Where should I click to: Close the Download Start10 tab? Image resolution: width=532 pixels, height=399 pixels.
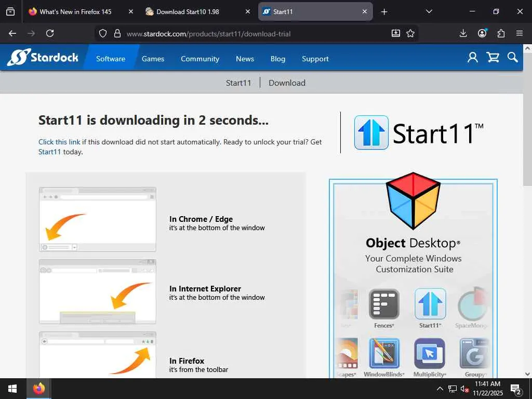248,11
